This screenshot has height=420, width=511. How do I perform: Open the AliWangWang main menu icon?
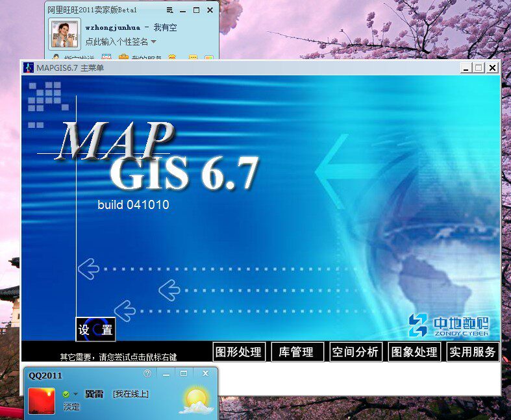click(x=169, y=10)
